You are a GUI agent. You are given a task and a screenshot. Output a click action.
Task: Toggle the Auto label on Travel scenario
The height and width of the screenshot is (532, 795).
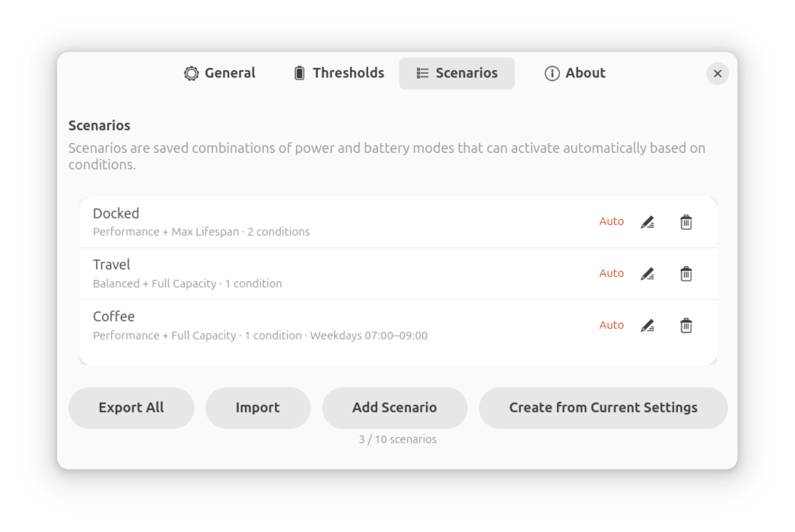pyautogui.click(x=611, y=273)
